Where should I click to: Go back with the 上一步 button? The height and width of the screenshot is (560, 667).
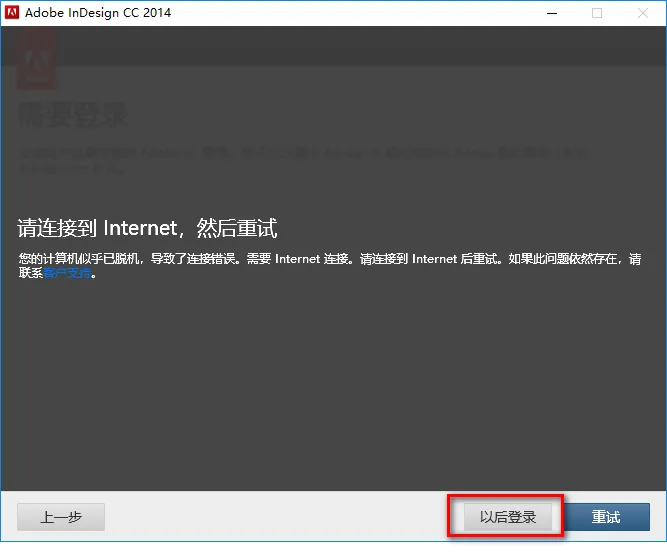tap(61, 517)
